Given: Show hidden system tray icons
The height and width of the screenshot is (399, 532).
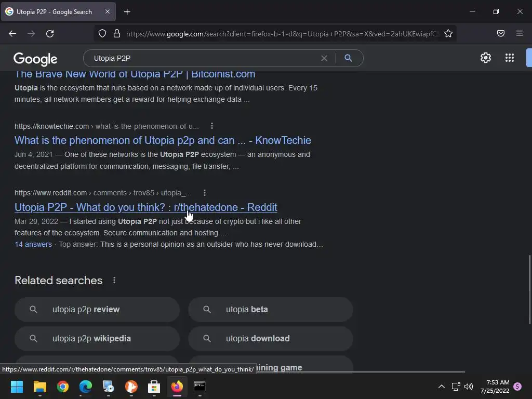Looking at the screenshot, I should pos(442,387).
